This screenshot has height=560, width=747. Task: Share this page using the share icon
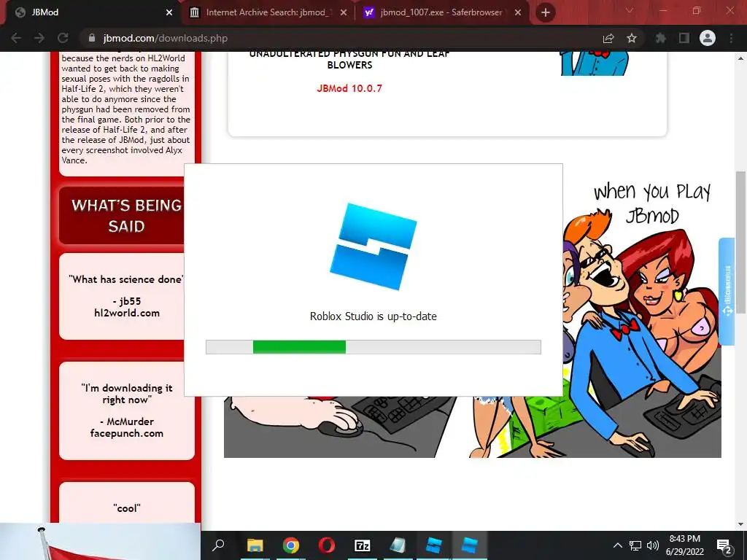coord(608,38)
